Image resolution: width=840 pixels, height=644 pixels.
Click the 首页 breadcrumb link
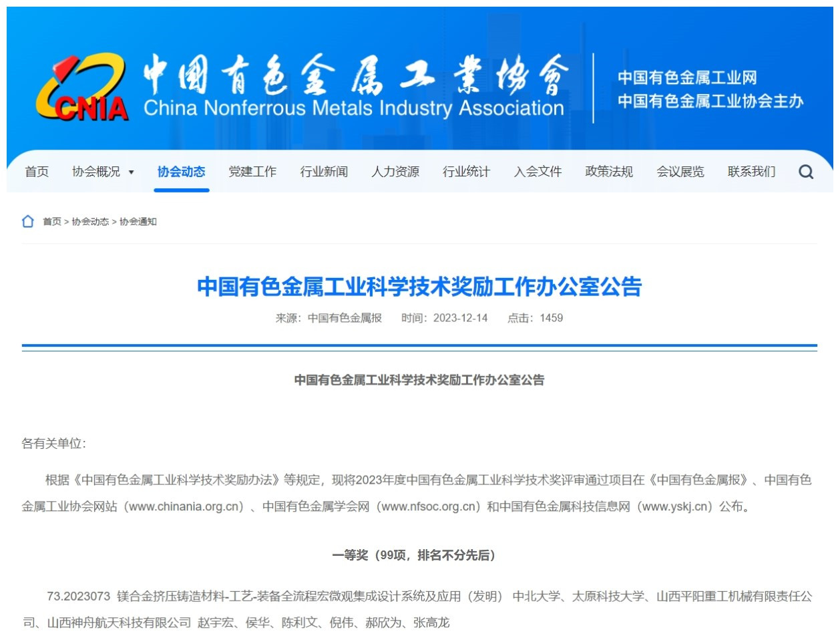(x=52, y=222)
